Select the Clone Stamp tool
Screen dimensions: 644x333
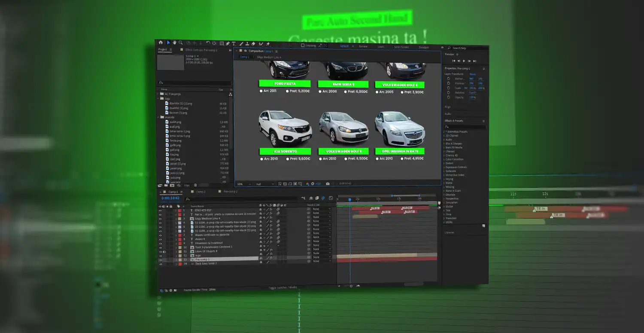click(247, 44)
